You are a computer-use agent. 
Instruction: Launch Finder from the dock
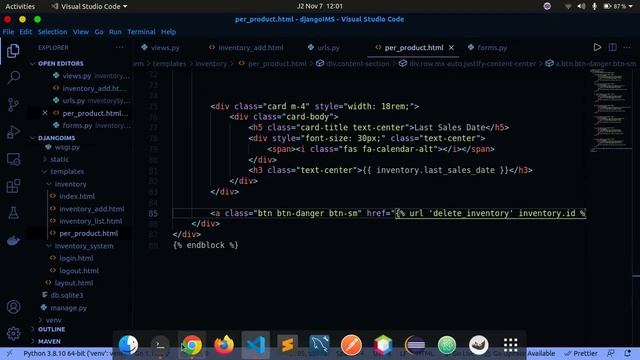(x=128, y=345)
